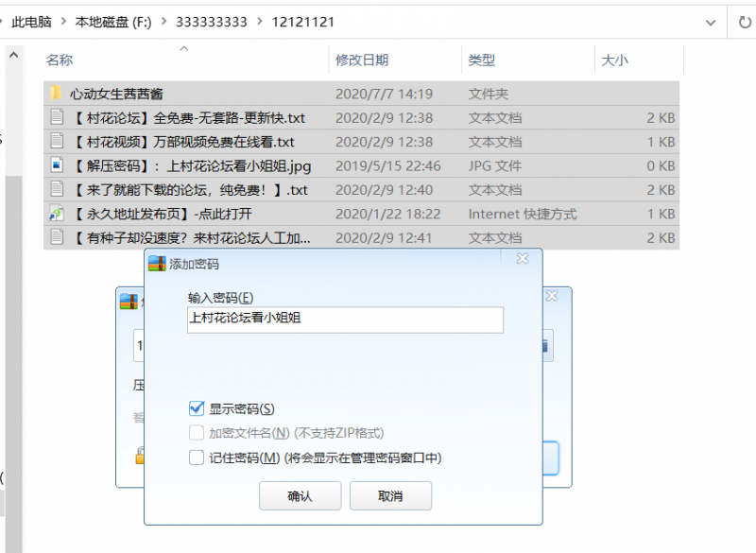Uncheck the 显示密码 checkbox
756x553 pixels.
[x=197, y=408]
